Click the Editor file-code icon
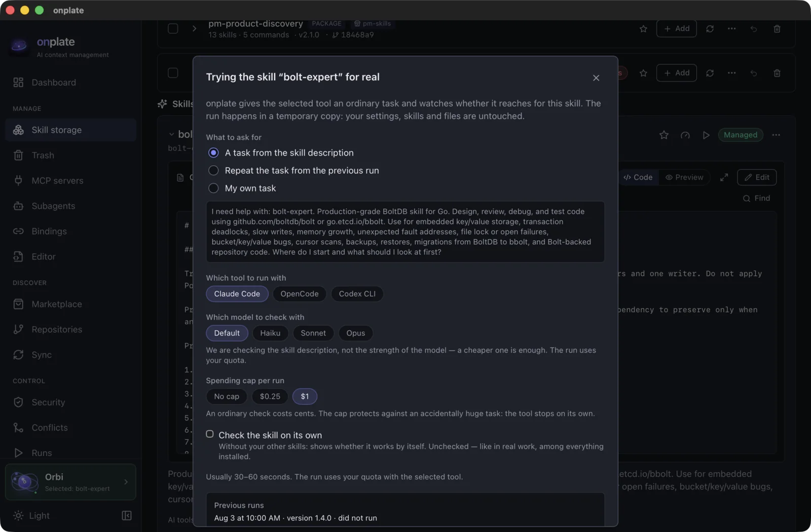Image resolution: width=811 pixels, height=532 pixels. pos(18,257)
